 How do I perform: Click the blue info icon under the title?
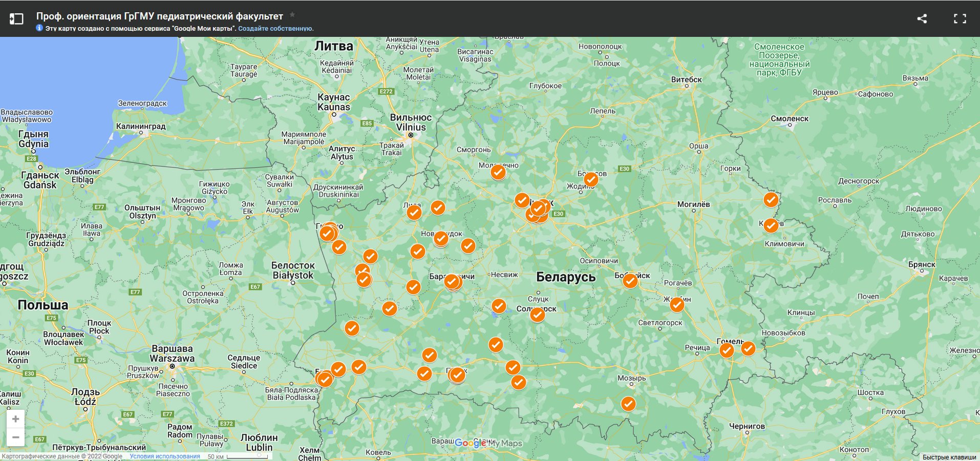point(39,28)
